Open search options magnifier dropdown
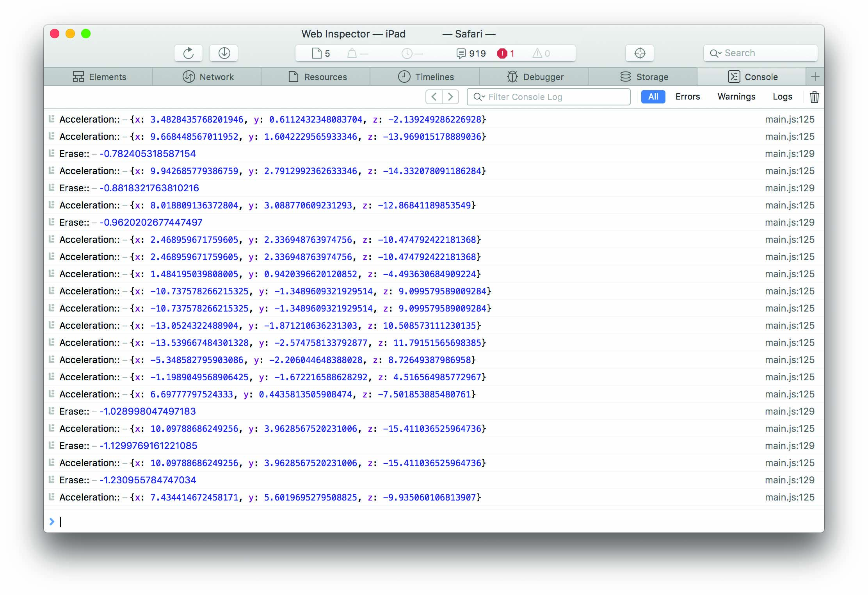The height and width of the screenshot is (595, 868). [715, 53]
